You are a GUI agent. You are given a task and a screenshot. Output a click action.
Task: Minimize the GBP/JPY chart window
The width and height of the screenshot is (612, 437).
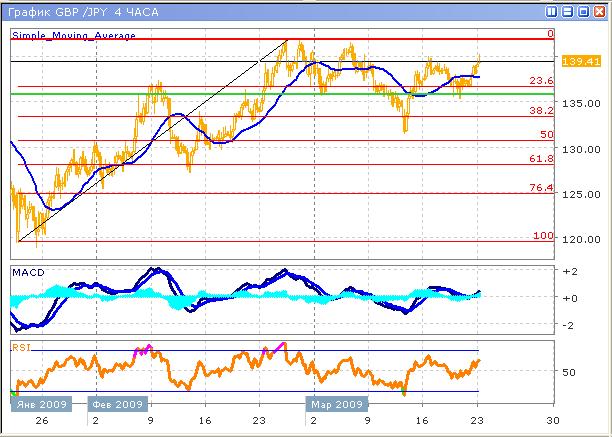pyautogui.click(x=568, y=10)
